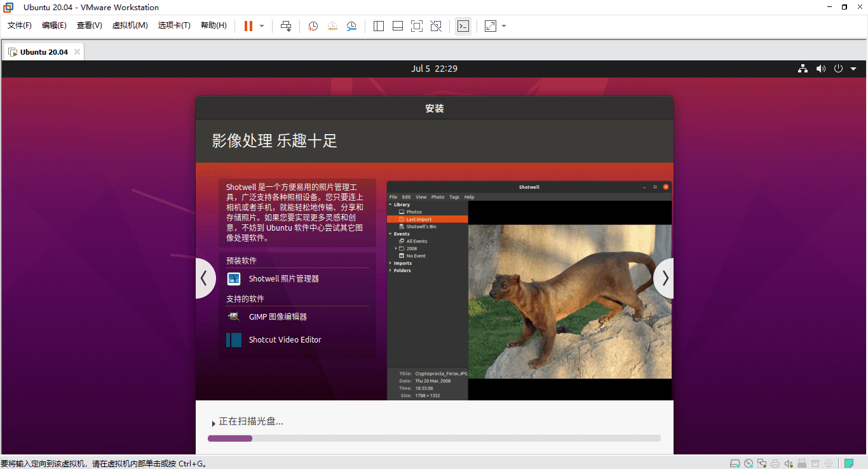Open the 选项卡(T) menu
The image size is (868, 469).
point(174,25)
